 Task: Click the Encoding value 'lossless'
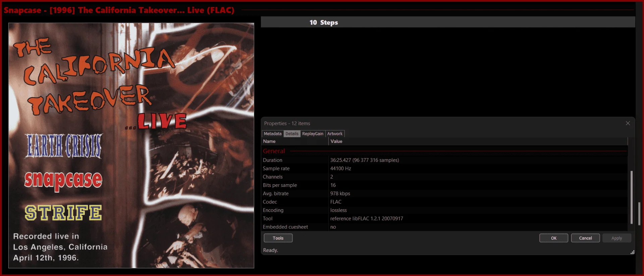click(338, 210)
